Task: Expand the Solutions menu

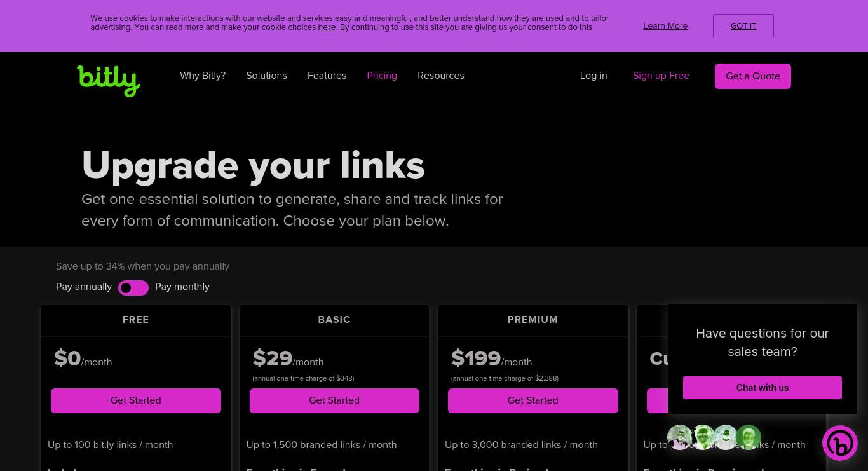Action: (x=266, y=76)
